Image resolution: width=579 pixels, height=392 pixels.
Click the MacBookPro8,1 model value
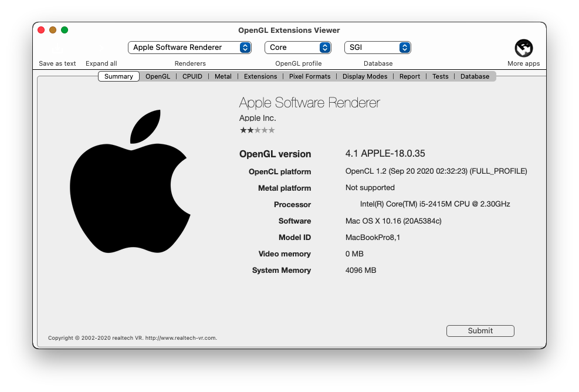click(373, 237)
